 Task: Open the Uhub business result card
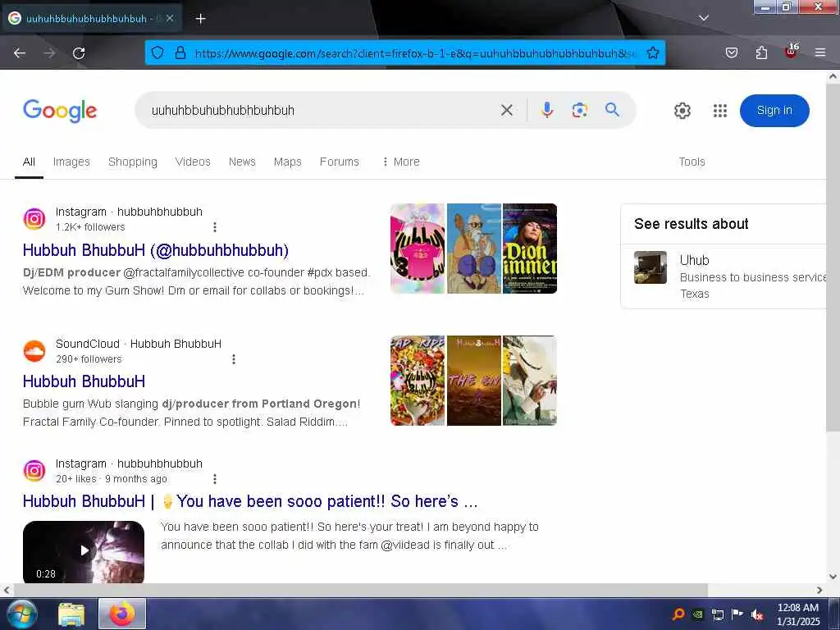point(724,276)
